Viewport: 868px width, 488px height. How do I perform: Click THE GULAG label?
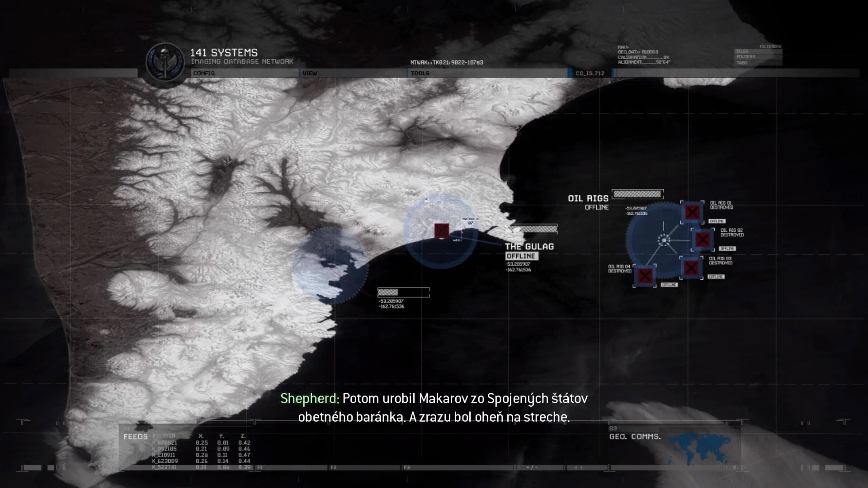(x=529, y=247)
